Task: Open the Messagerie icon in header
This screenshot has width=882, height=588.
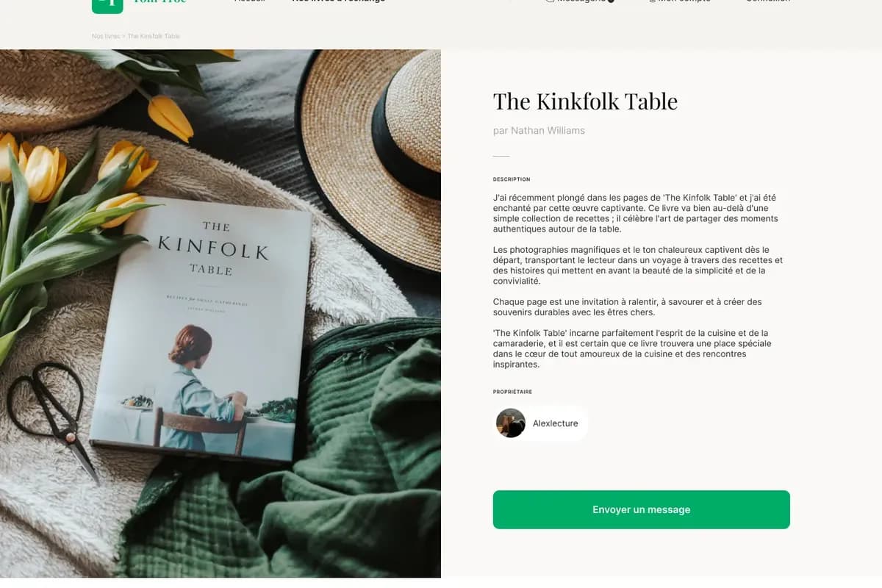Action: [551, 1]
